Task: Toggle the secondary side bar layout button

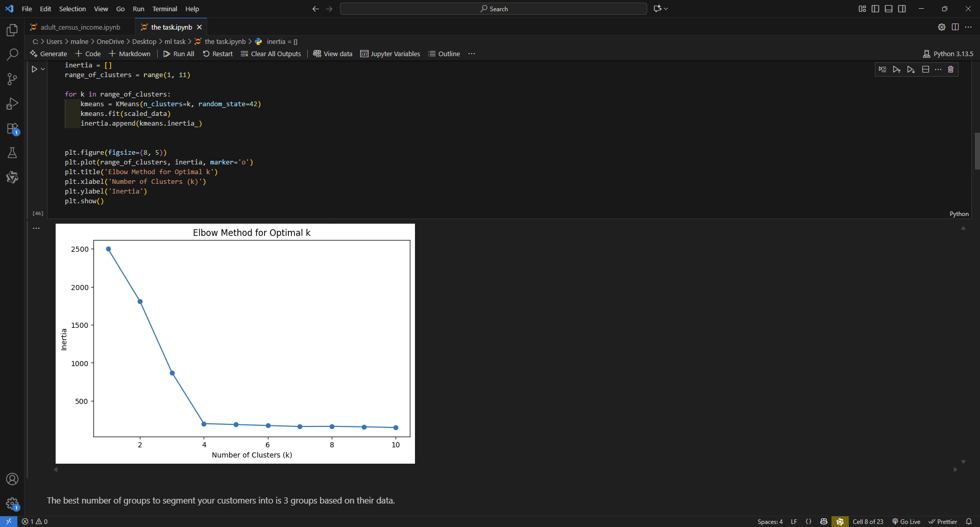Action: (902, 9)
